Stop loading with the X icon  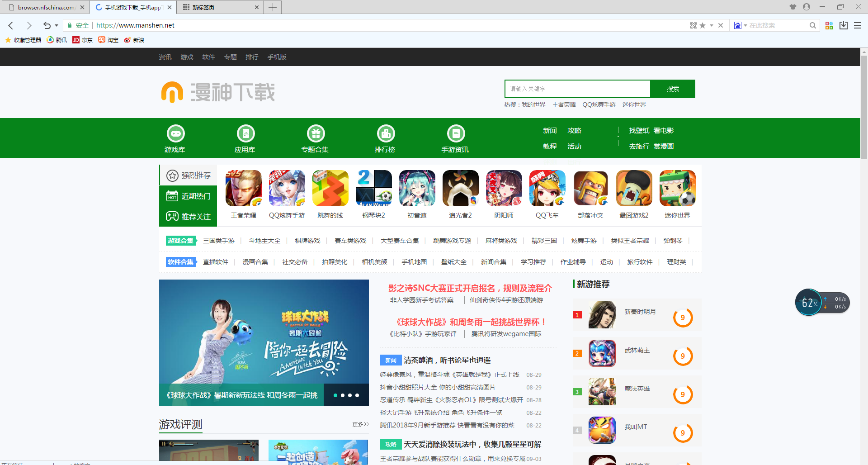click(721, 25)
